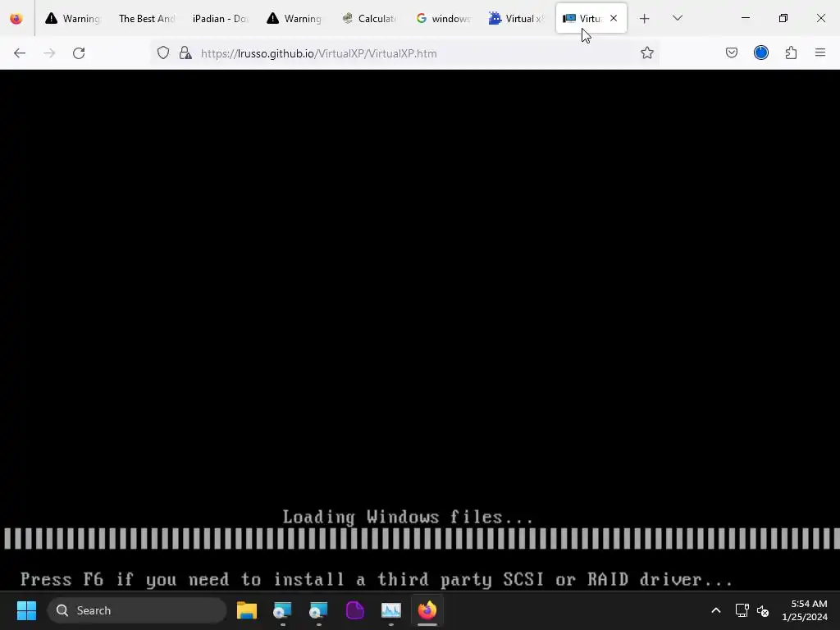Click the setup loading progress bar
The height and width of the screenshot is (630, 840).
[x=421, y=538]
